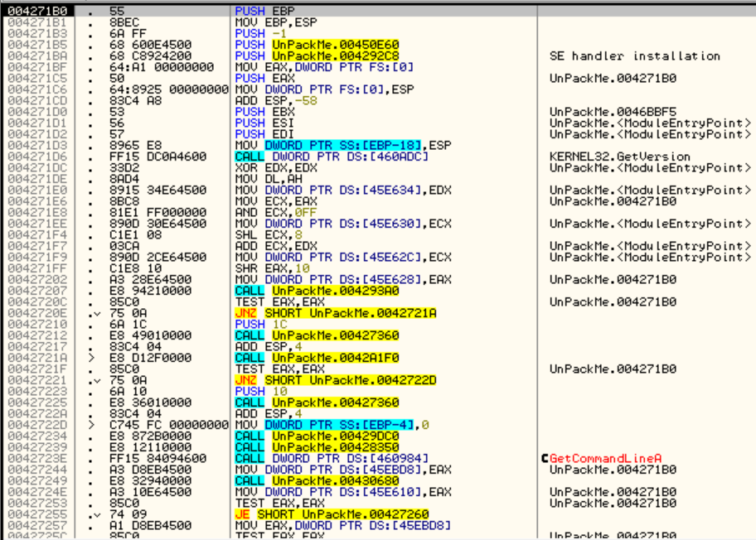The image size is (756, 540).
Task: Click address 0042723E in address column
Action: 37,458
